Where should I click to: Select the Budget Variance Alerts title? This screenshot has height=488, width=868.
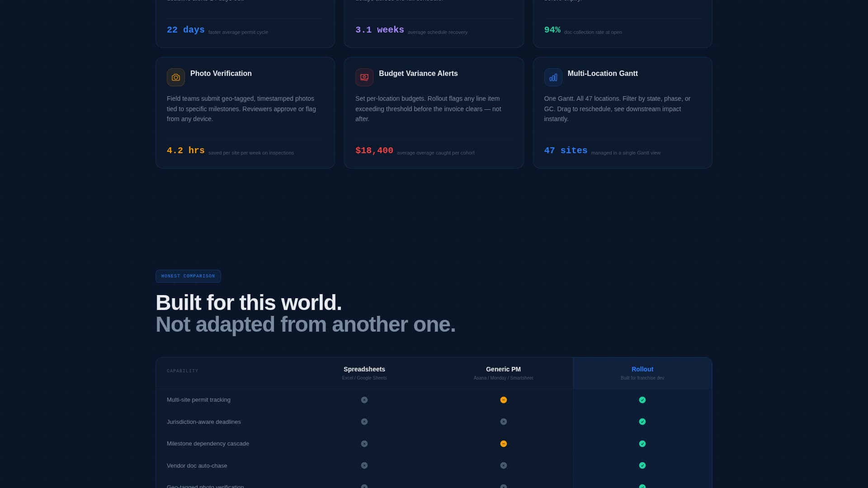[x=418, y=73]
